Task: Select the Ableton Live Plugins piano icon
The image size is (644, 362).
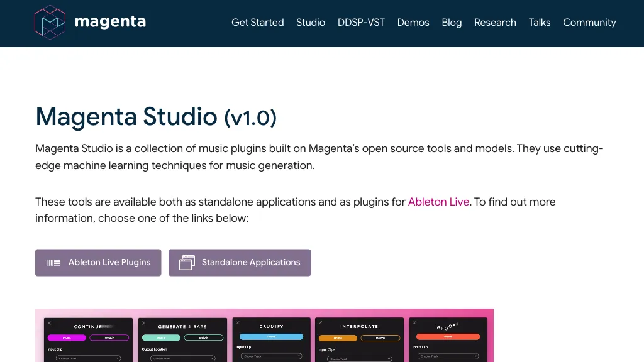Action: tap(53, 263)
